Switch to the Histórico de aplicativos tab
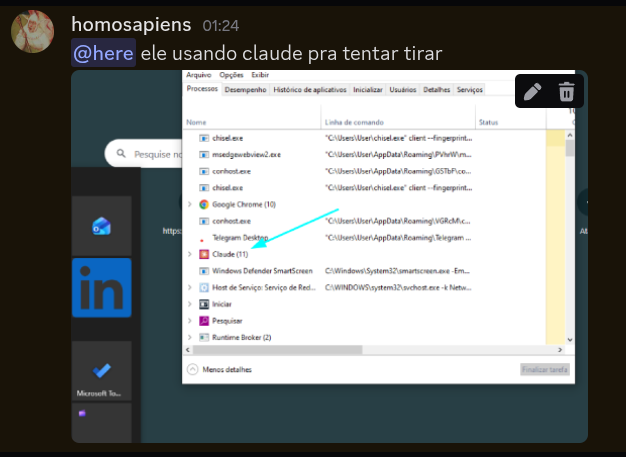The width and height of the screenshot is (626, 457). coord(310,89)
